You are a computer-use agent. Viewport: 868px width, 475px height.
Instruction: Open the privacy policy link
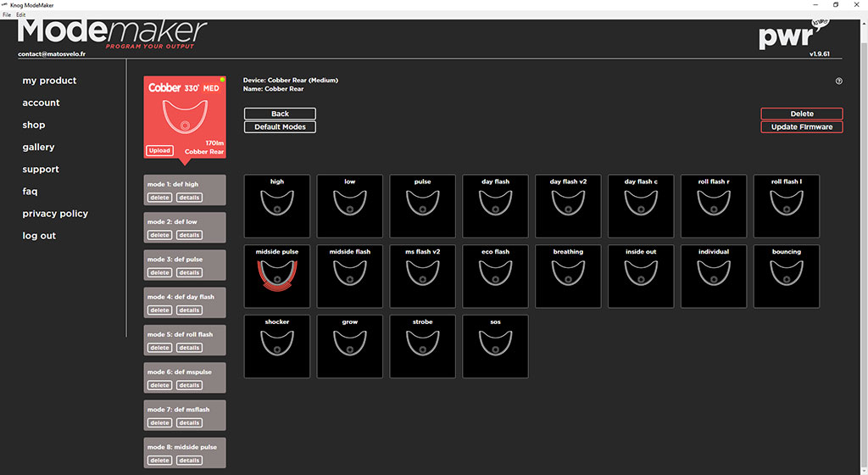55,214
